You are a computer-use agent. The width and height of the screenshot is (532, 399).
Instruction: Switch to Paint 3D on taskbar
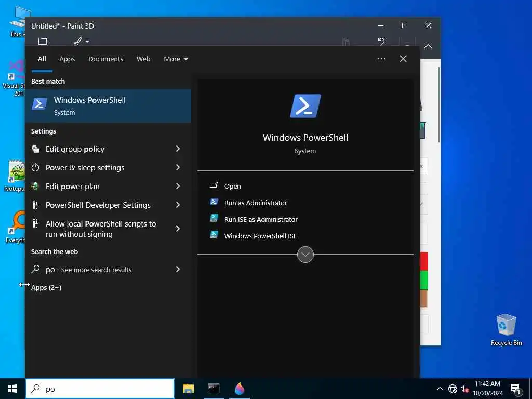(x=240, y=389)
